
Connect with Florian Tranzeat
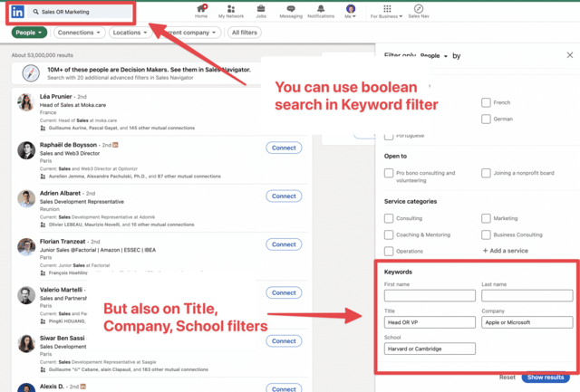pos(284,244)
